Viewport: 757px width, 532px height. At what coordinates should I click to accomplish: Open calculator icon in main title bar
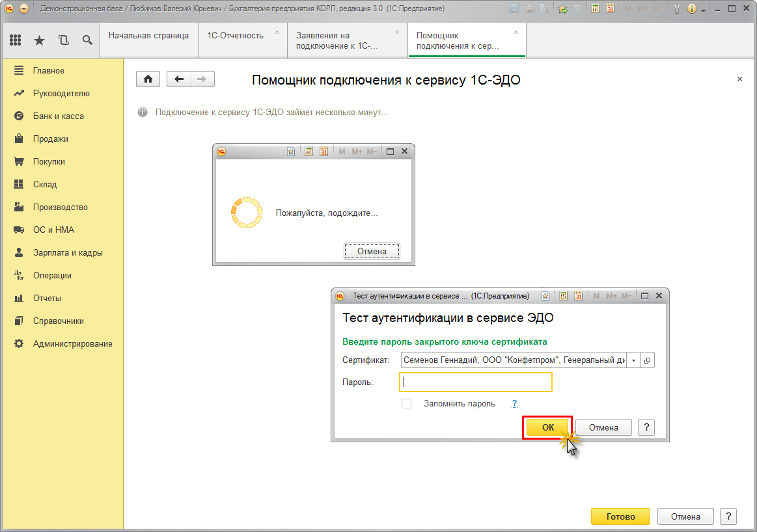coord(596,8)
